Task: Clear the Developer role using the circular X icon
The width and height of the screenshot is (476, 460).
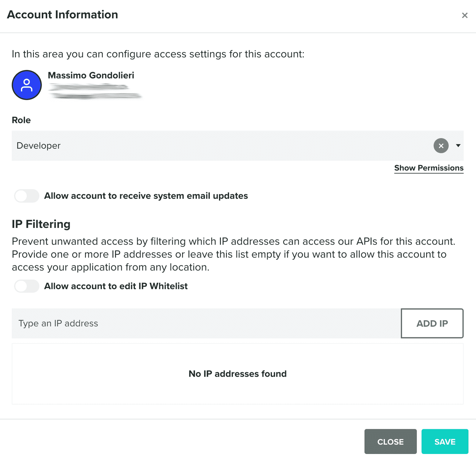Action: (x=441, y=146)
